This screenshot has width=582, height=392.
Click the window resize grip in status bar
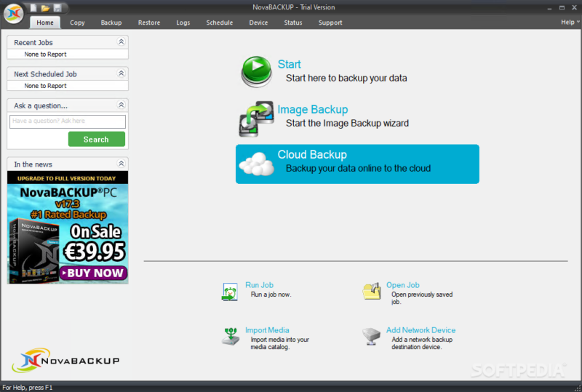[578, 388]
